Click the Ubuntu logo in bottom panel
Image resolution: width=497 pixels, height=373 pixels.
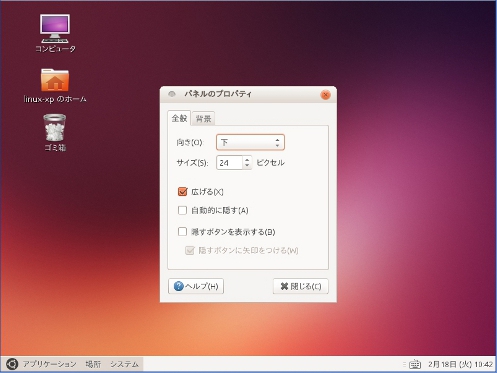(12, 364)
